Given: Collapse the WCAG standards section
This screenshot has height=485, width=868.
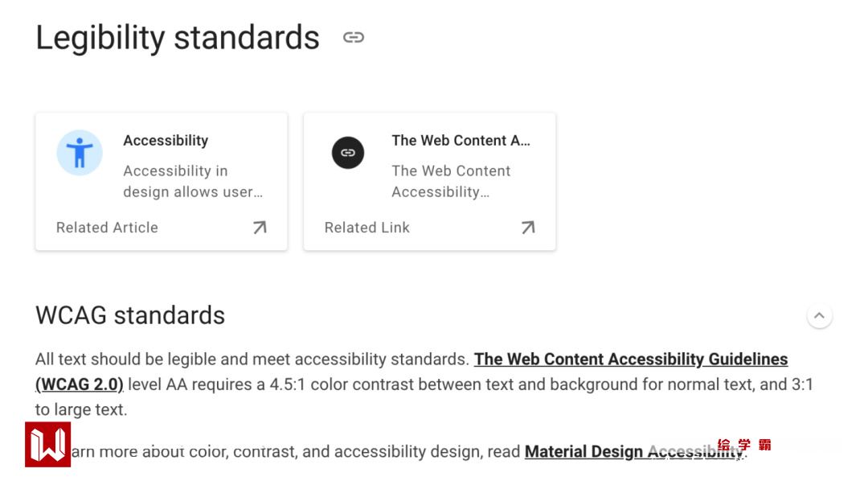Looking at the screenshot, I should click(819, 315).
